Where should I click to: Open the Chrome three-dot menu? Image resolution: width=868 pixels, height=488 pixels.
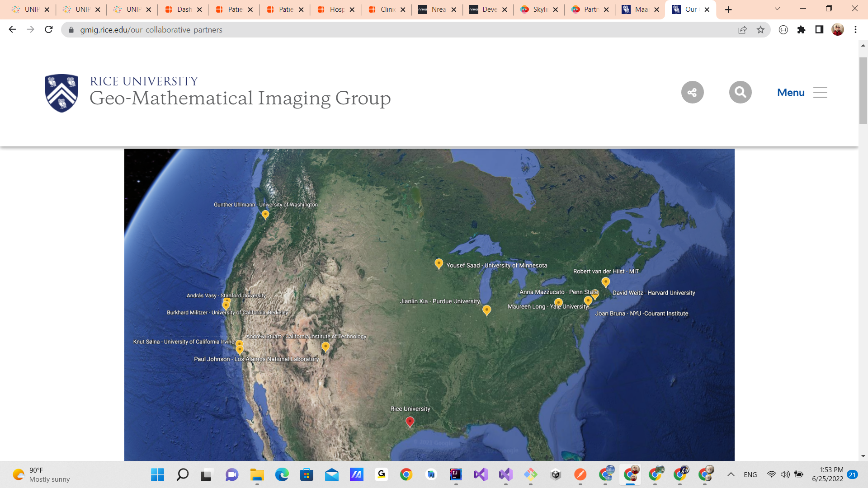tap(855, 30)
